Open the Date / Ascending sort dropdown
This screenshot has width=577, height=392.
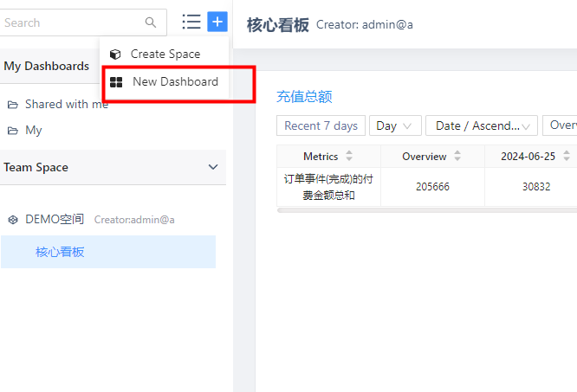coord(481,126)
